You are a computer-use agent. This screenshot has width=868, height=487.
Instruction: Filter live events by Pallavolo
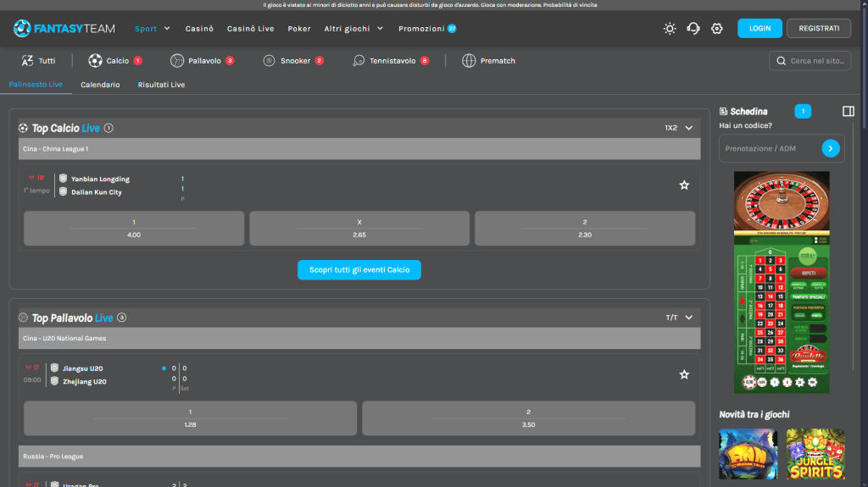tap(202, 61)
